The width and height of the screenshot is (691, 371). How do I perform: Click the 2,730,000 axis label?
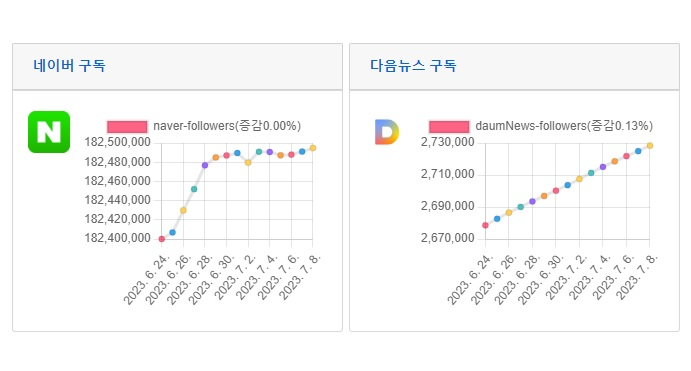[448, 142]
